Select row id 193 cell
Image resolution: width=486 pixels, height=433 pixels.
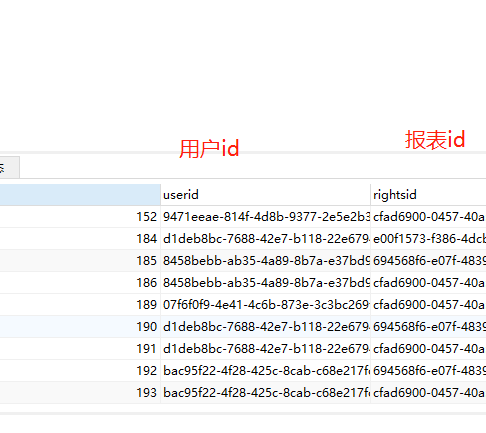click(80, 393)
